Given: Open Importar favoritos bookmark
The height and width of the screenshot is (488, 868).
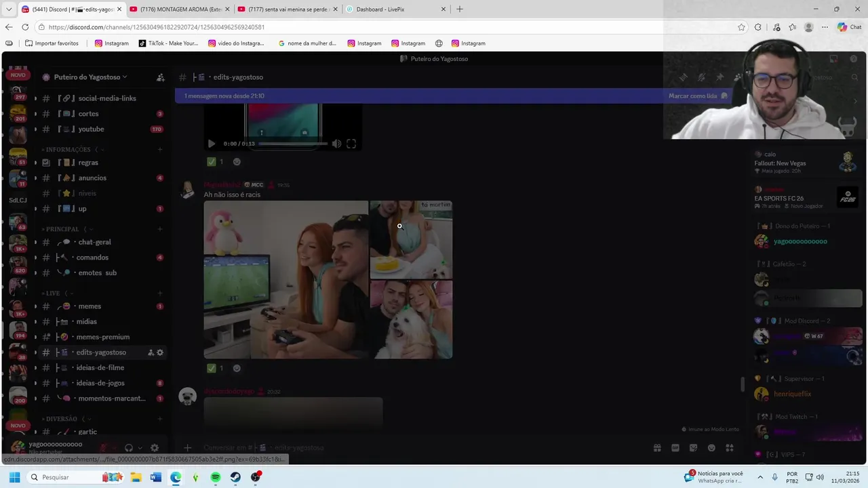Looking at the screenshot, I should (x=52, y=43).
